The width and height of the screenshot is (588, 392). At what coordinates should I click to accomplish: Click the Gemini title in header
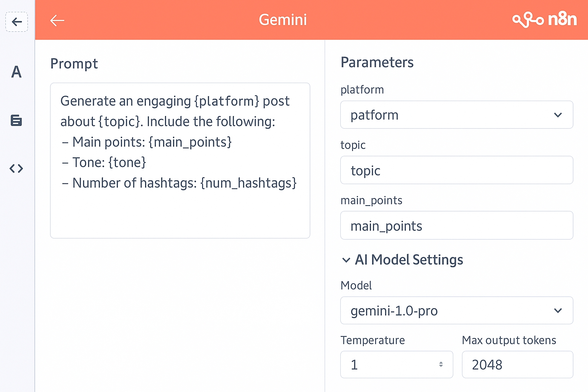tap(283, 20)
